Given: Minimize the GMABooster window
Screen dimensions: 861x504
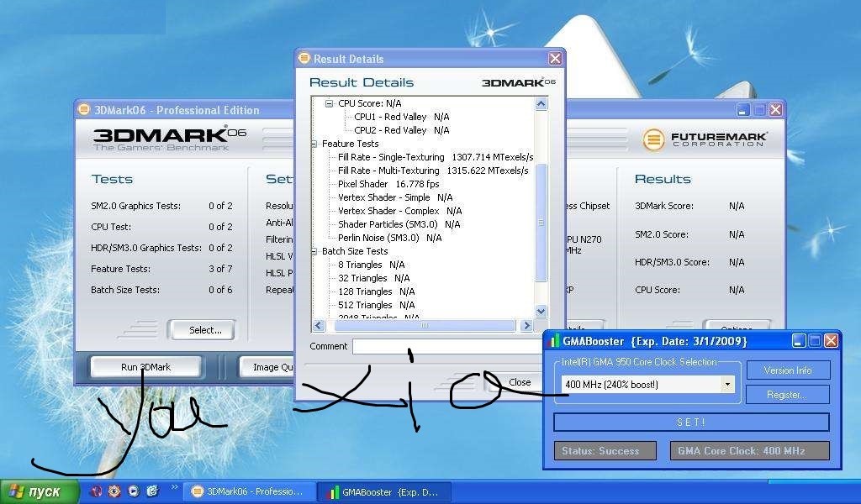Looking at the screenshot, I should (x=799, y=341).
